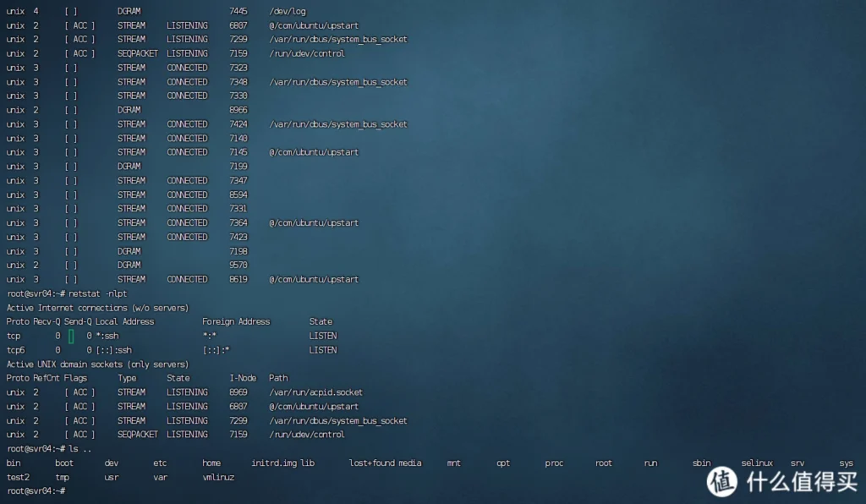Image resolution: width=866 pixels, height=504 pixels.
Task: Click the '[::]:ssh' local address
Action: [x=114, y=350]
